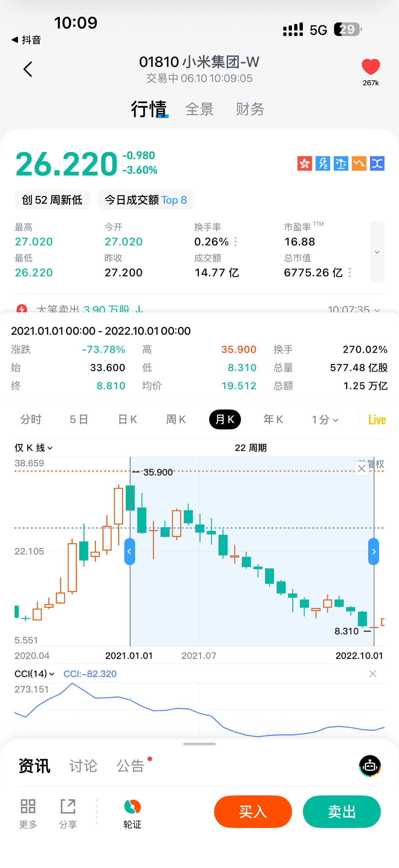Tap the Hong Kong flag market icon
399x868 pixels.
click(x=304, y=163)
